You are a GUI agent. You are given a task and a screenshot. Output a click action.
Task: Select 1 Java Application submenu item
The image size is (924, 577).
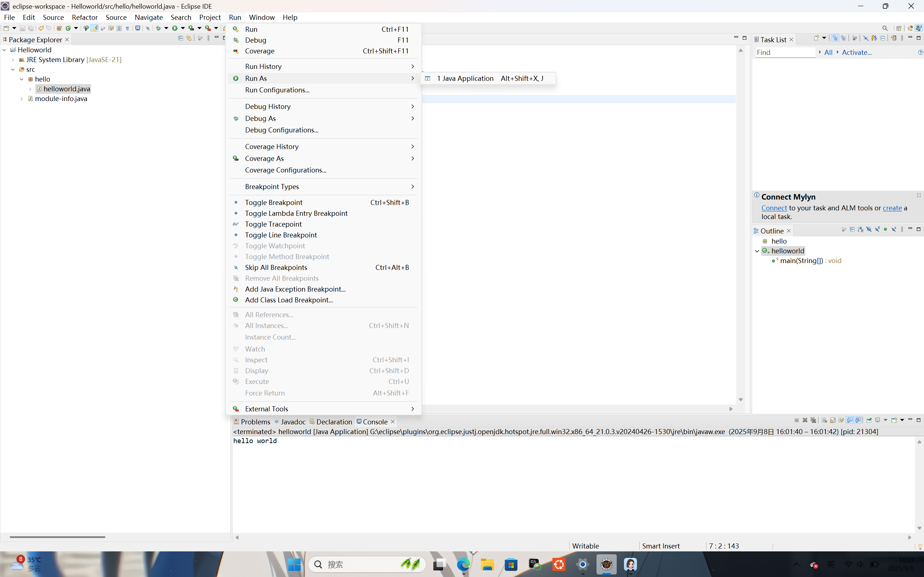click(x=465, y=78)
